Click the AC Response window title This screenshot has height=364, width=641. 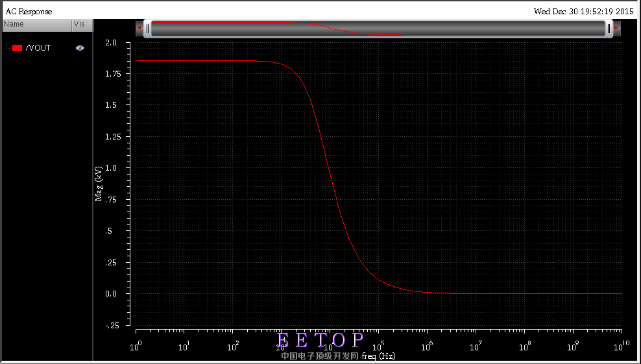click(29, 12)
